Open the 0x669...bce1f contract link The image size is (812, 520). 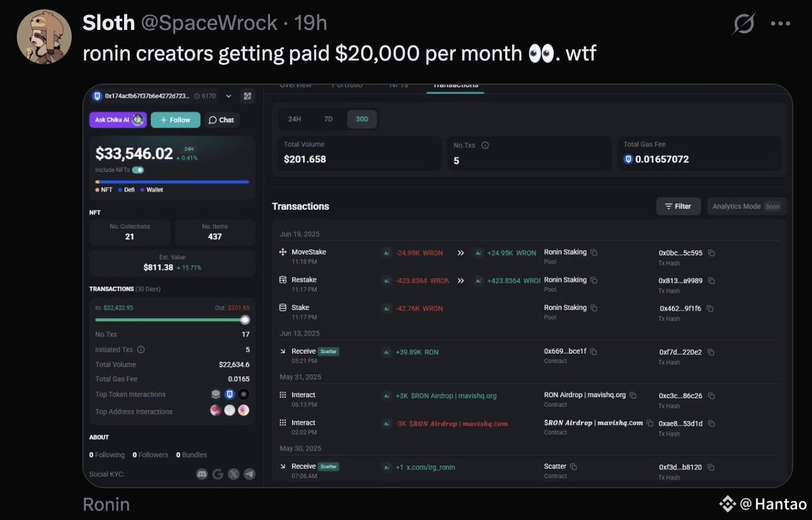[x=565, y=352]
